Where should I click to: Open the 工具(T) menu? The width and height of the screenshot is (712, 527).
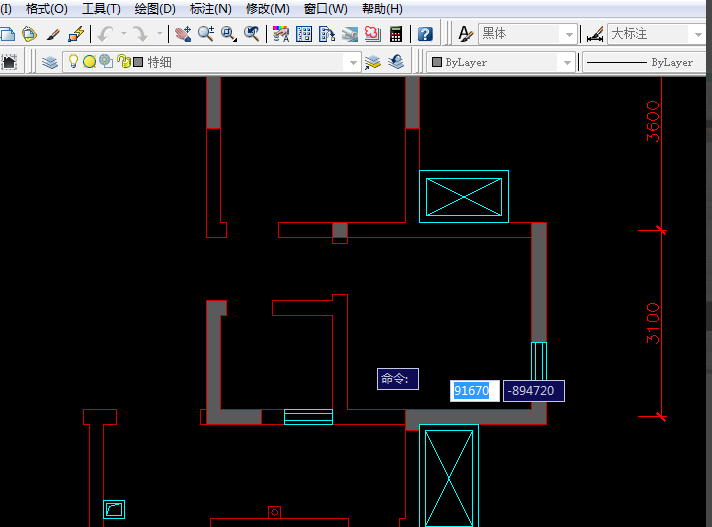click(x=101, y=9)
